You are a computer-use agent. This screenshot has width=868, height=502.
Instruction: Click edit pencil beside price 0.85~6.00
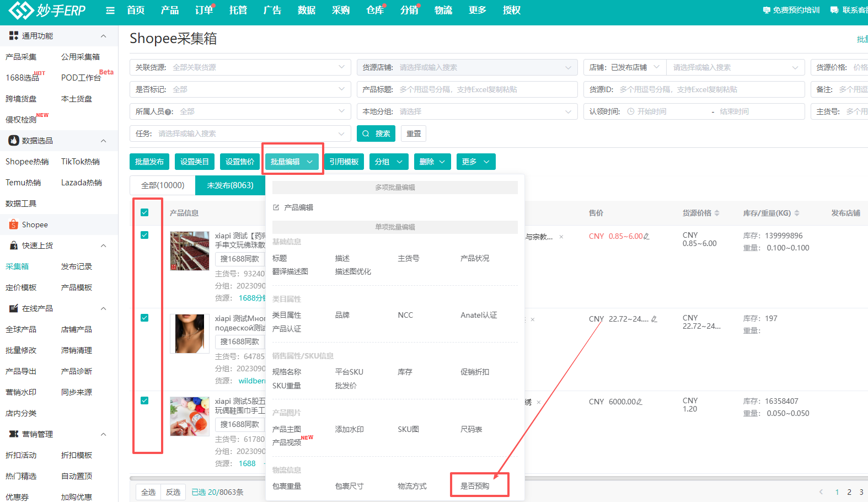point(647,236)
